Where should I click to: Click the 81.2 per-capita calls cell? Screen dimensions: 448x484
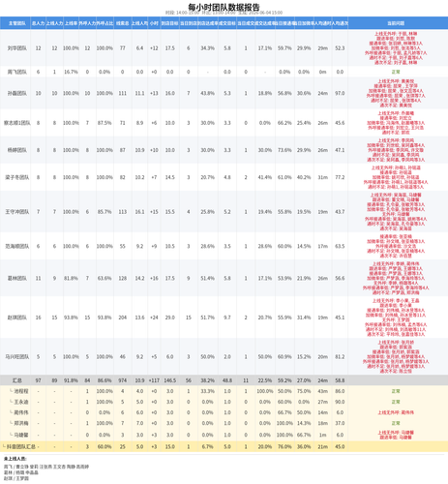tap(340, 356)
